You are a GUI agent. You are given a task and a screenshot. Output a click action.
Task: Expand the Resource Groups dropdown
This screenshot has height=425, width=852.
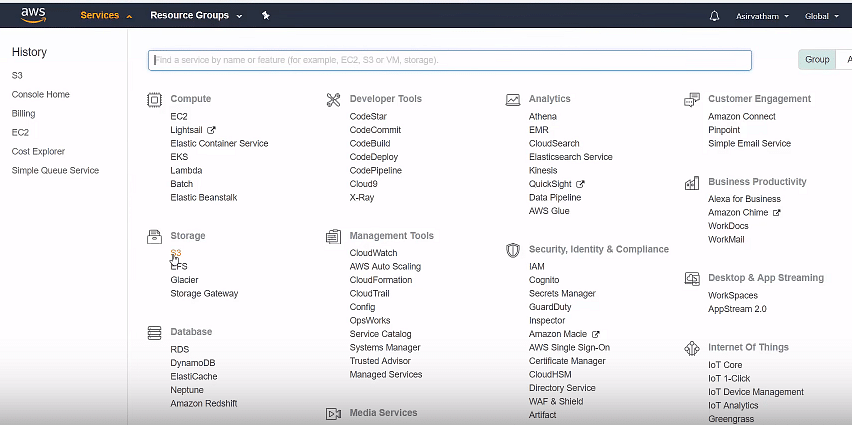click(x=196, y=15)
